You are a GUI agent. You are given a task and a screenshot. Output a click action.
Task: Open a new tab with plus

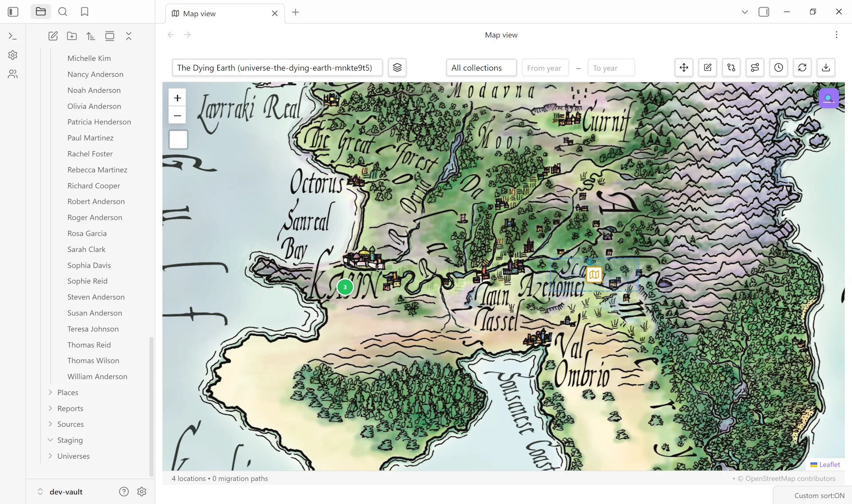296,12
